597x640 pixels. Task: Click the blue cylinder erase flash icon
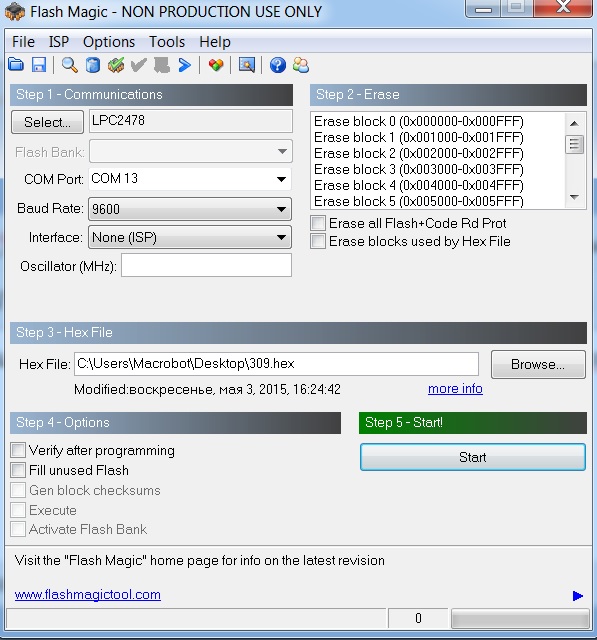[x=93, y=65]
